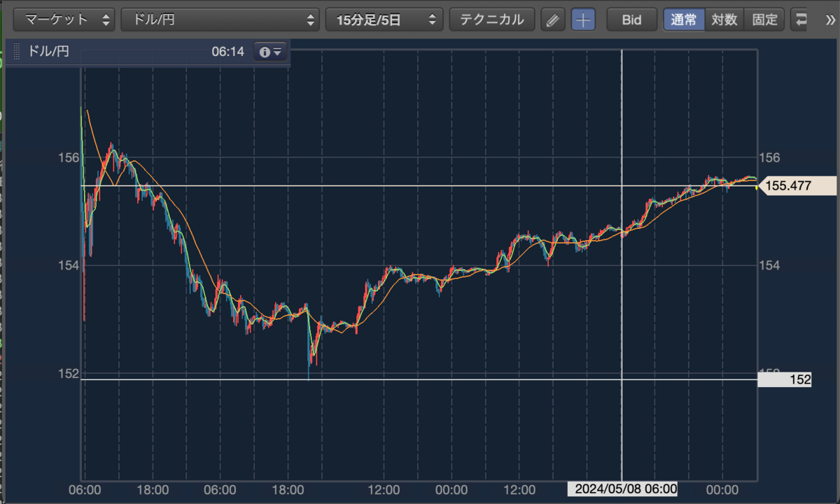Select the pencil drawing tool

click(x=553, y=20)
